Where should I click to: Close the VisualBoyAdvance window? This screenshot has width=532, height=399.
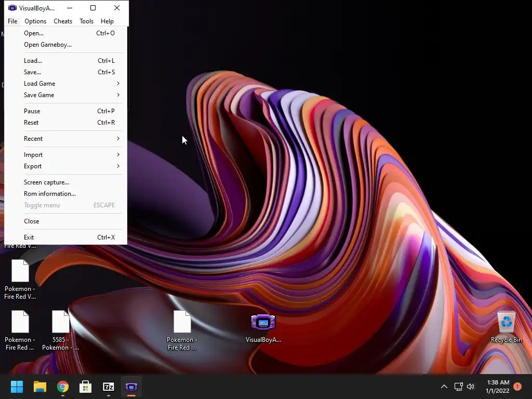[x=117, y=8]
